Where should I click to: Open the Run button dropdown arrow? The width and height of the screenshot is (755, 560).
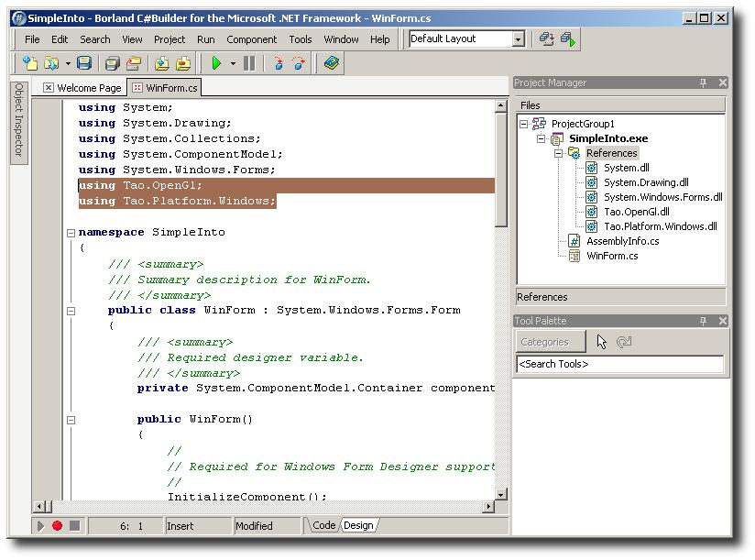(233, 63)
